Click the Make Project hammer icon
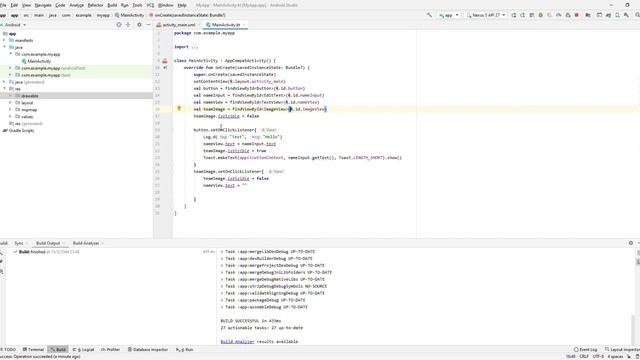 pos(429,15)
